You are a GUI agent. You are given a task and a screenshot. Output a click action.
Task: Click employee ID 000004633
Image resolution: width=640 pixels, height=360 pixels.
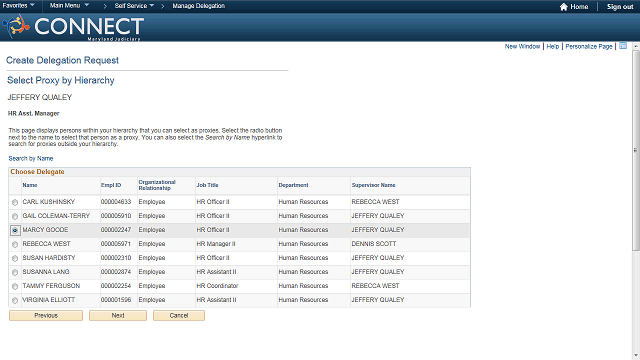pyautogui.click(x=116, y=202)
